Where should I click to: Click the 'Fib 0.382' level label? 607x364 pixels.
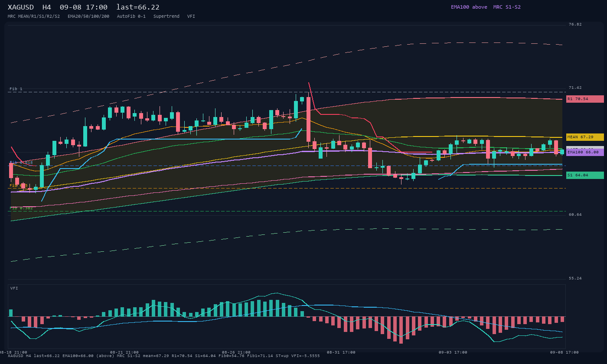[x=21, y=208]
